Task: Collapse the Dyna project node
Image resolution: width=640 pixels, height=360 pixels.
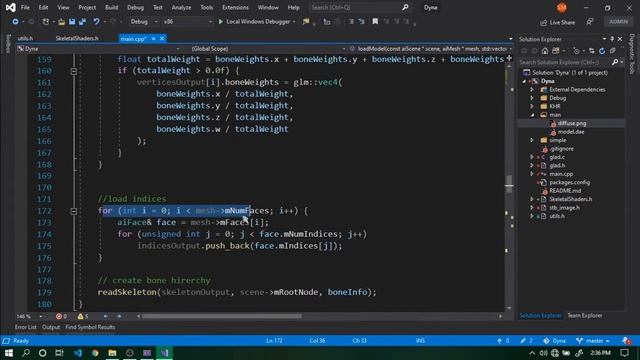Action: pyautogui.click(x=525, y=81)
